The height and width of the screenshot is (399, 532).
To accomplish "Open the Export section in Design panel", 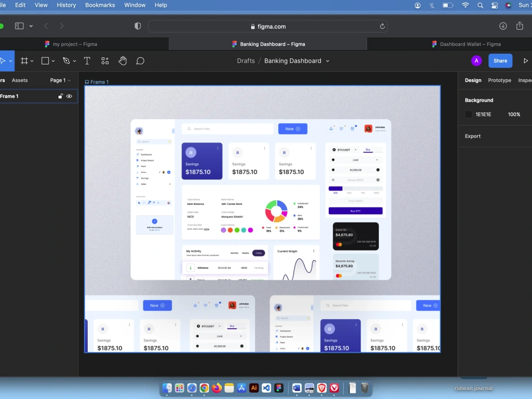I will pos(472,136).
